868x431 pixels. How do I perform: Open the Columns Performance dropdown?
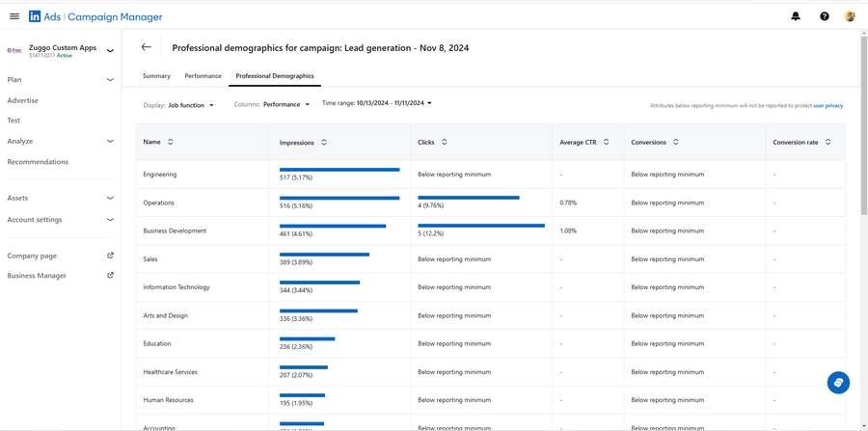[286, 104]
